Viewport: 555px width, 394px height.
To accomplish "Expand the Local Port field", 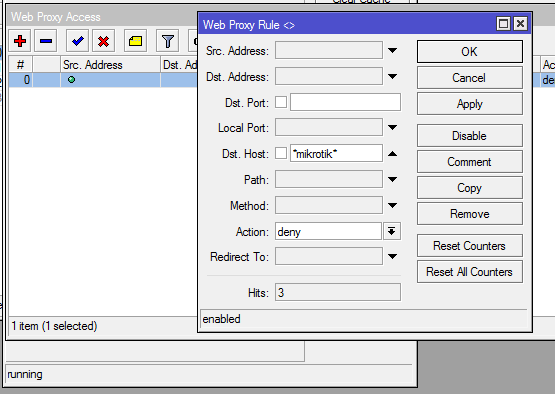I will (392, 127).
